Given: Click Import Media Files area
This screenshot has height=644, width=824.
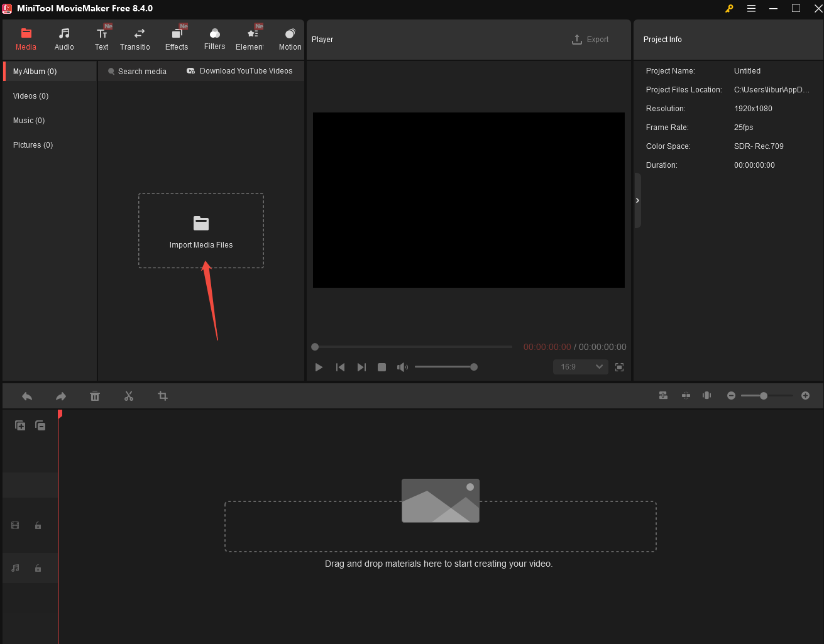Looking at the screenshot, I should coord(201,231).
